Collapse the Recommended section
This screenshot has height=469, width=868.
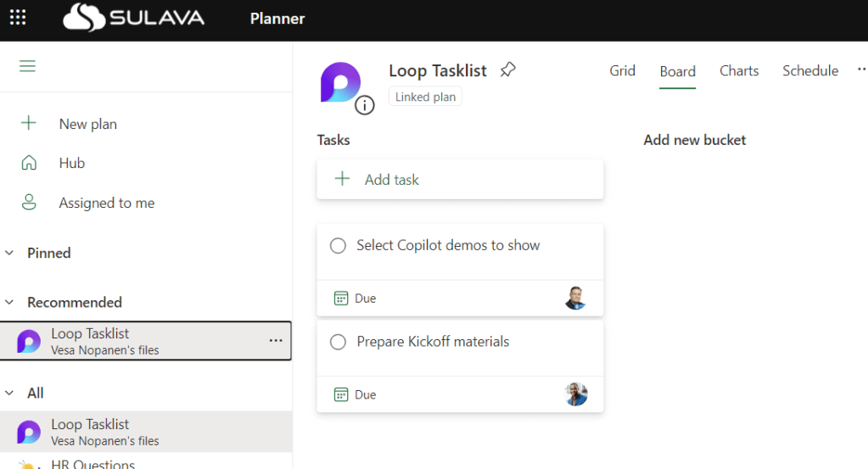[10, 302]
